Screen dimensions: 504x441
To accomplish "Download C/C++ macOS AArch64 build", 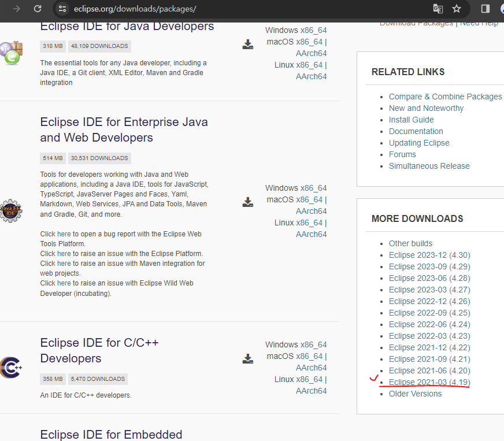I will 311,368.
